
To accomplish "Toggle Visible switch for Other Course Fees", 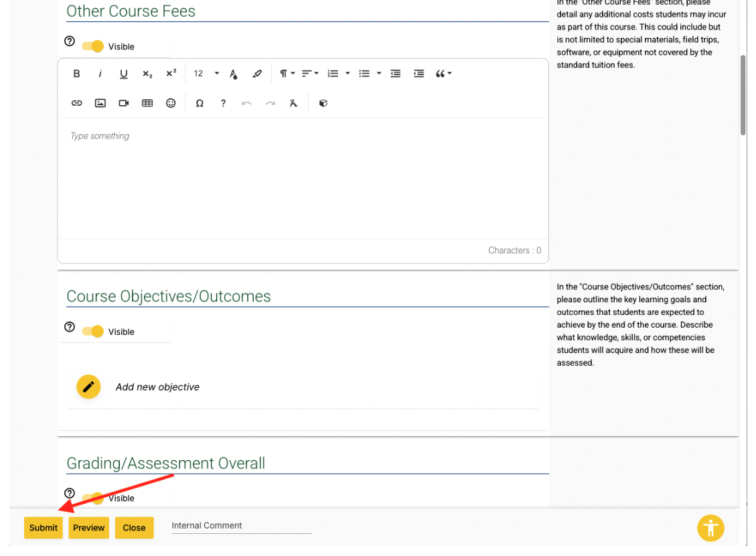I will [93, 46].
